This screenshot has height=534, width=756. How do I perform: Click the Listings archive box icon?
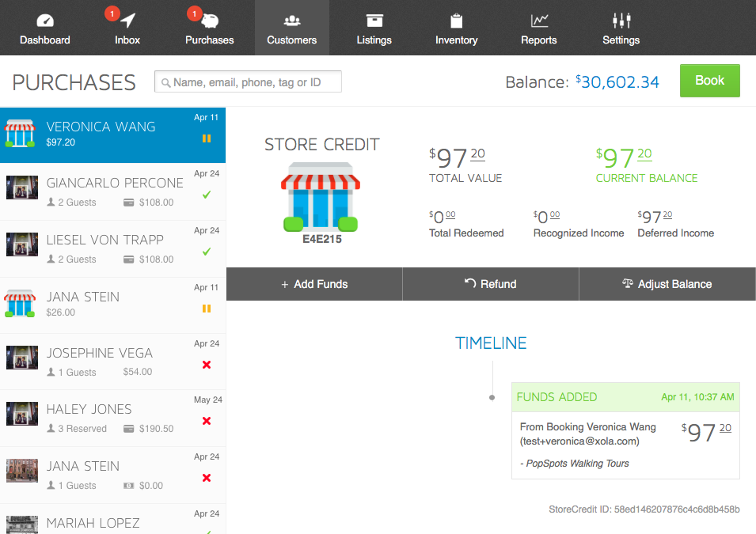tap(374, 21)
